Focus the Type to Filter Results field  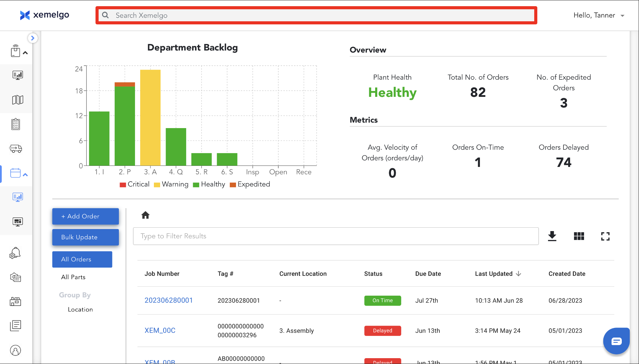coord(336,236)
